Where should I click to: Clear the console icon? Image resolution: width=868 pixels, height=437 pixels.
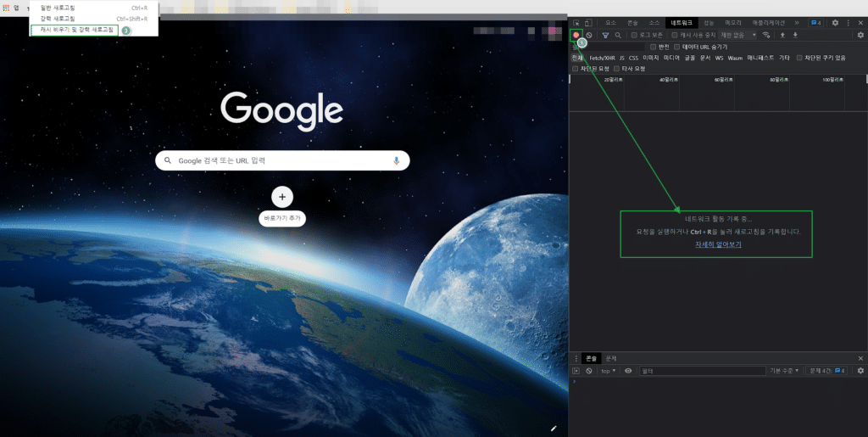(x=590, y=371)
